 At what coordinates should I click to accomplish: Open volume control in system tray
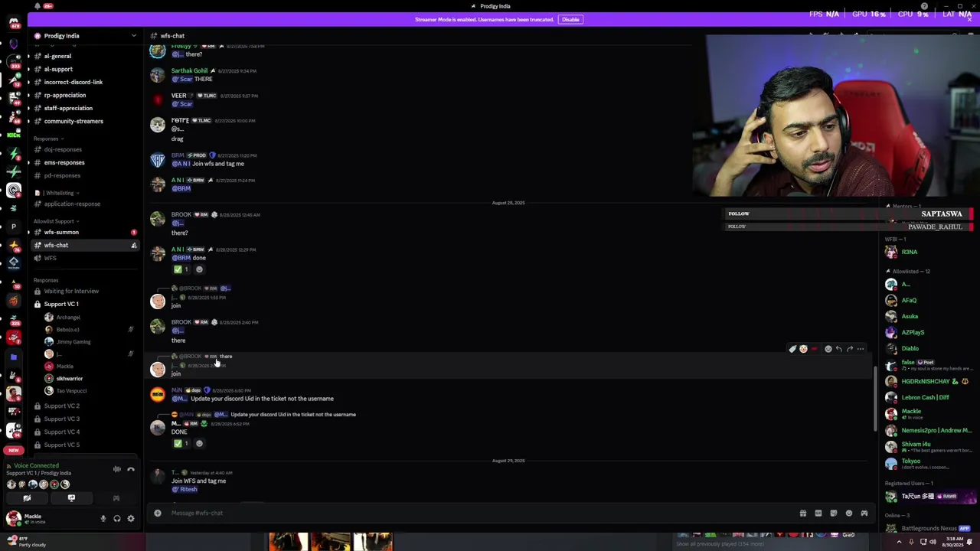(933, 542)
